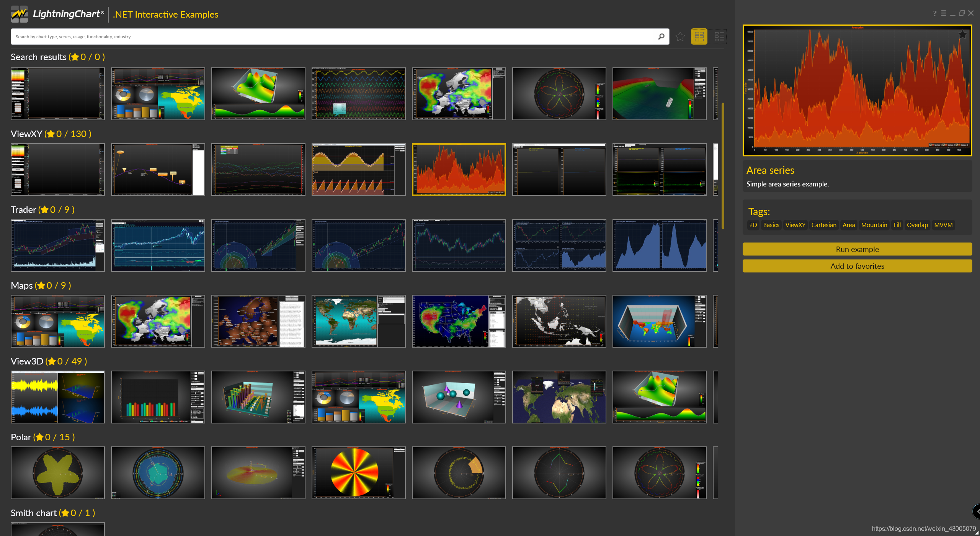Image resolution: width=980 pixels, height=536 pixels.
Task: Click the Add to favorites button
Action: click(x=857, y=266)
